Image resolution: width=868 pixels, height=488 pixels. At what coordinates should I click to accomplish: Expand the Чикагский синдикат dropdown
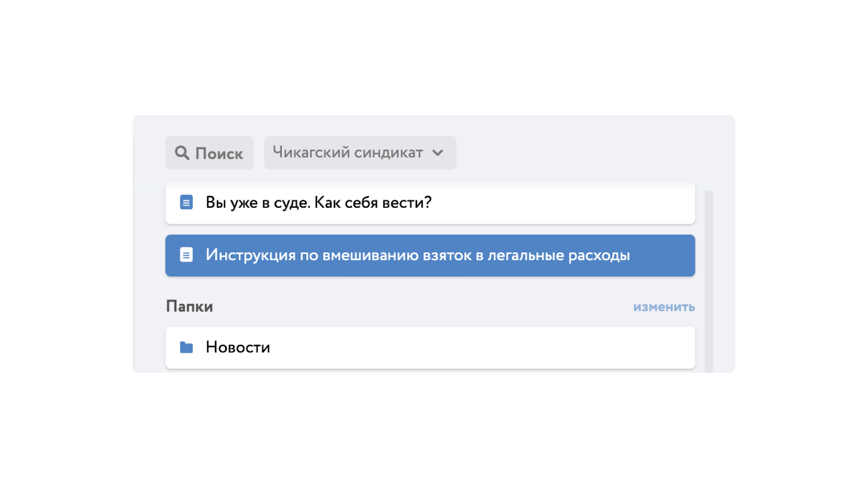pyautogui.click(x=360, y=153)
